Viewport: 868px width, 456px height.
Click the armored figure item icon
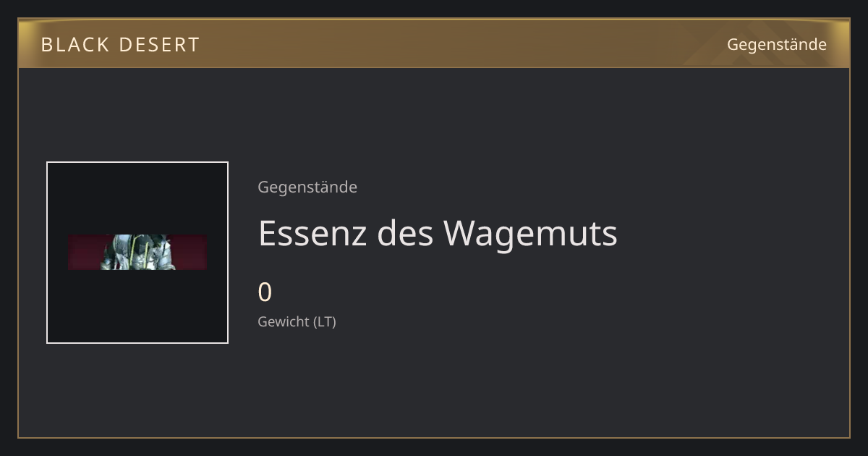[x=137, y=252]
